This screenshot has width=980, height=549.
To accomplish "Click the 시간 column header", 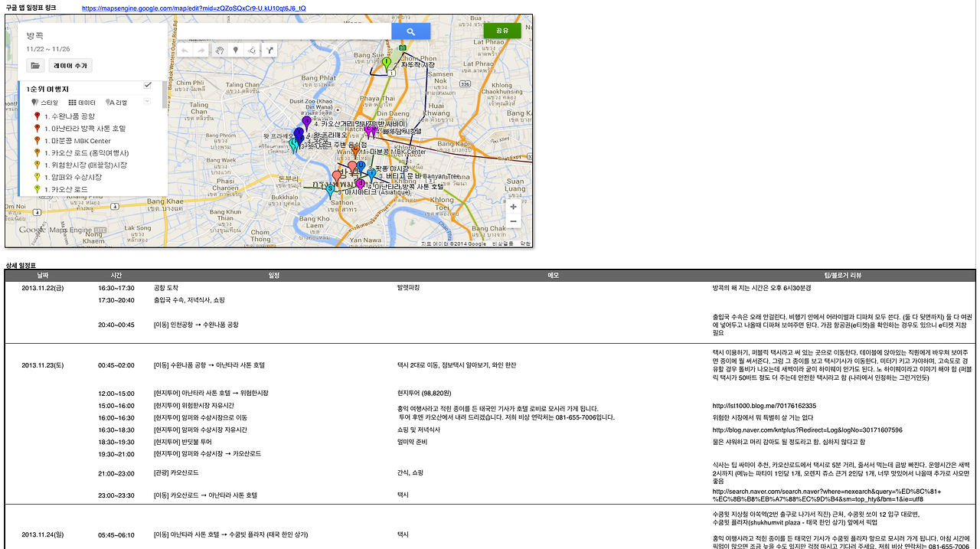I will pyautogui.click(x=116, y=274).
